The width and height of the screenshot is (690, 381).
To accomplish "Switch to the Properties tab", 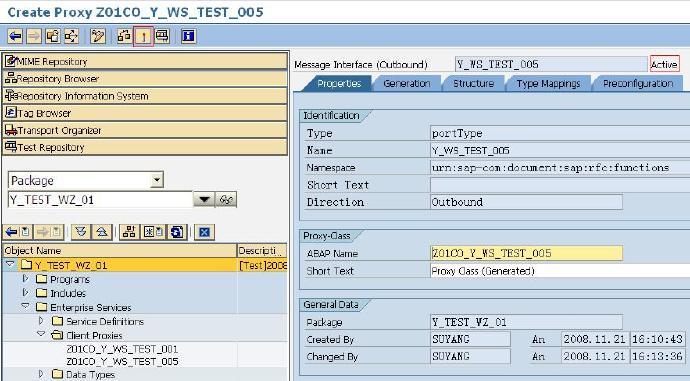I will tap(339, 84).
